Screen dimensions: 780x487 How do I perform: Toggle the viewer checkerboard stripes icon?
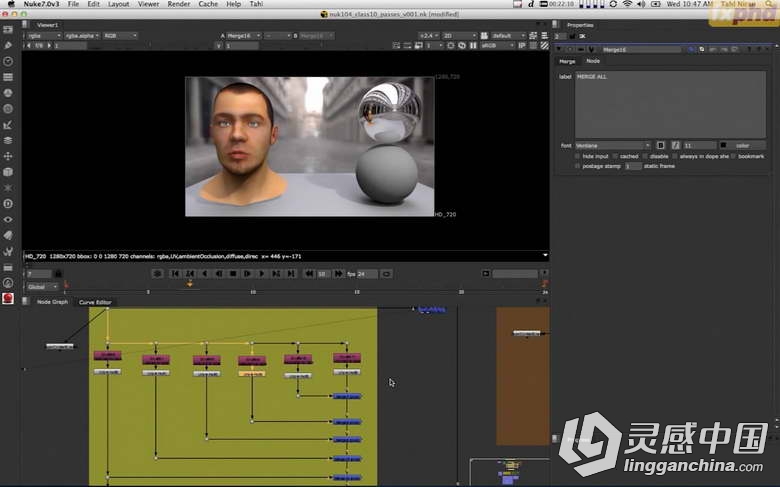(545, 45)
